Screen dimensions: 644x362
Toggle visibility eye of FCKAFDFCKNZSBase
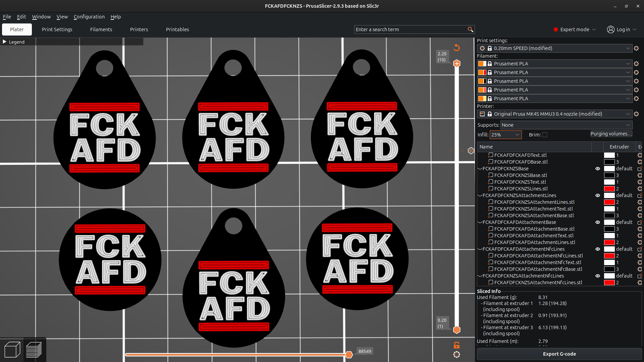tap(597, 169)
